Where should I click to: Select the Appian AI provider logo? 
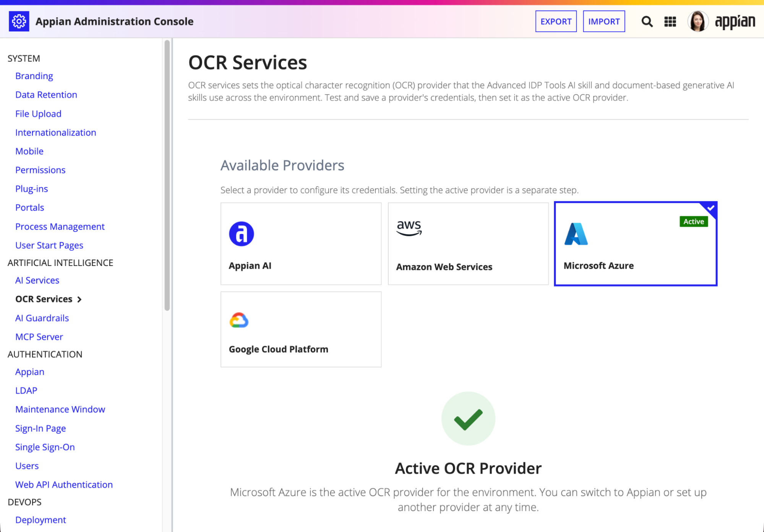click(x=241, y=234)
